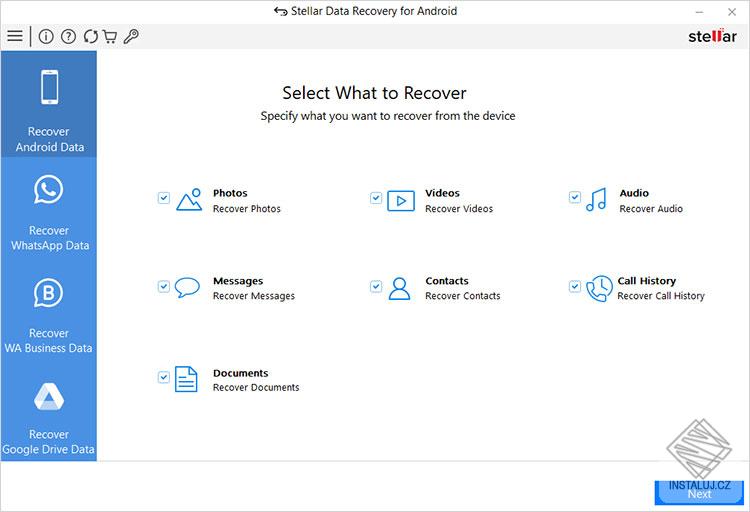Click the "Recover Videos" description text
The image size is (750, 512).
pos(459,209)
